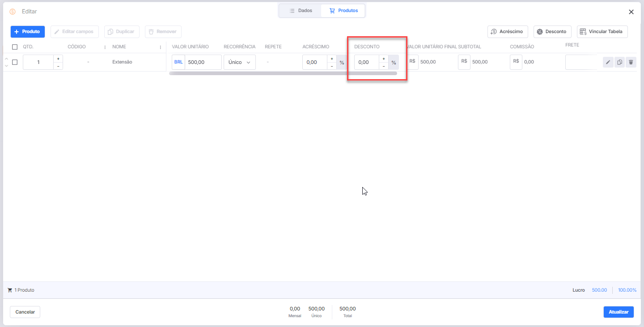Screen dimensions: 644x327
Task: Increase quantity with the plus stepper
Action: (x=58, y=59)
